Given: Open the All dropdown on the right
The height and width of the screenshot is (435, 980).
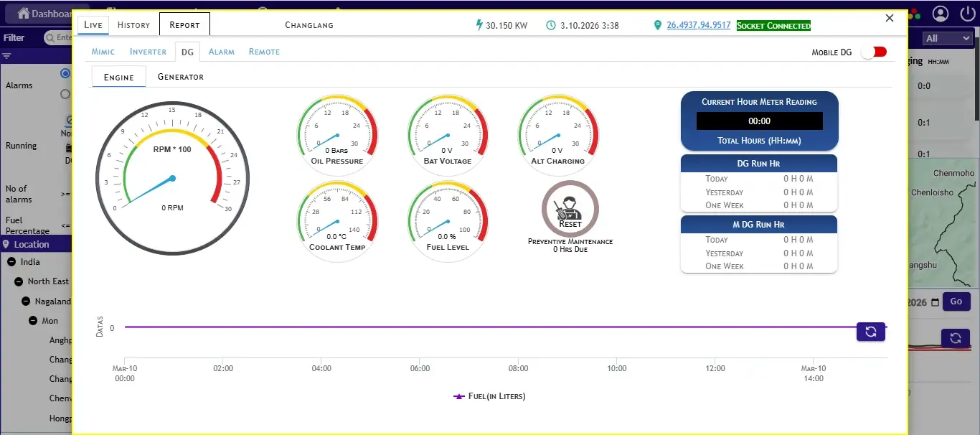Looking at the screenshot, I should coord(946,37).
